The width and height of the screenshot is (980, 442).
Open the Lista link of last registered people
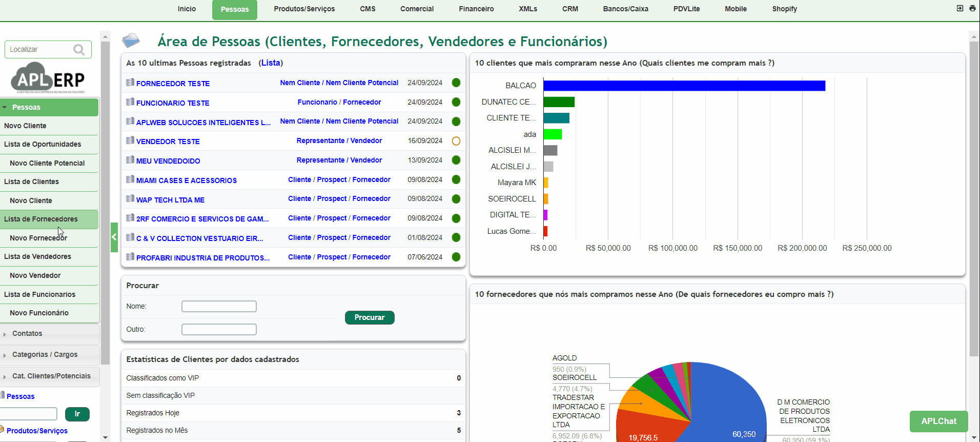[271, 63]
